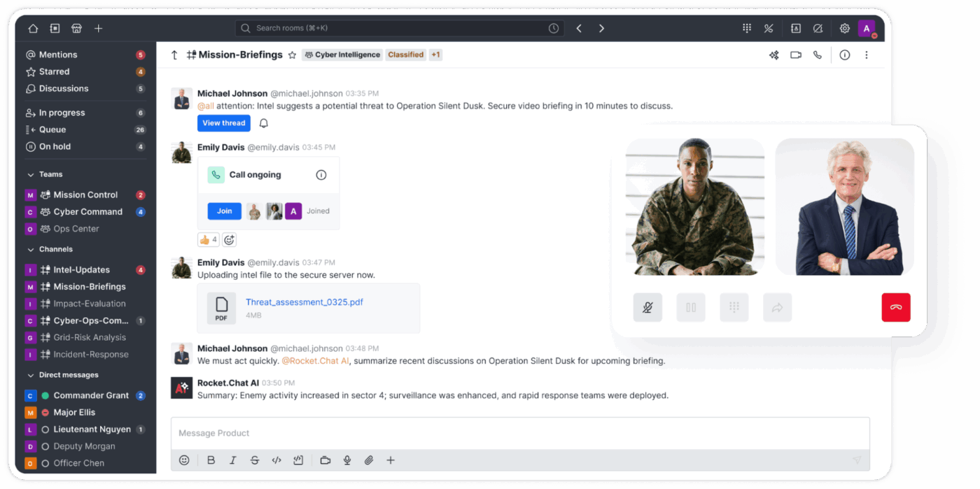Attach a file using the paperclip icon
The image size is (980, 489).
[369, 460]
